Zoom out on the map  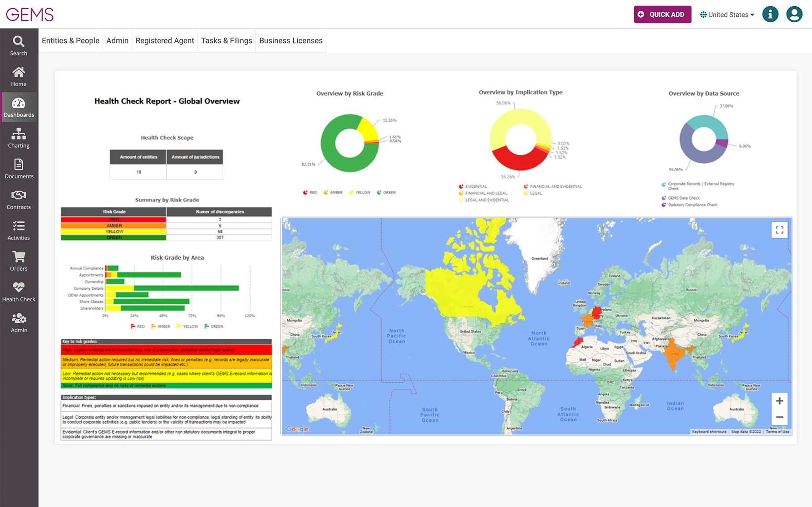(x=779, y=417)
